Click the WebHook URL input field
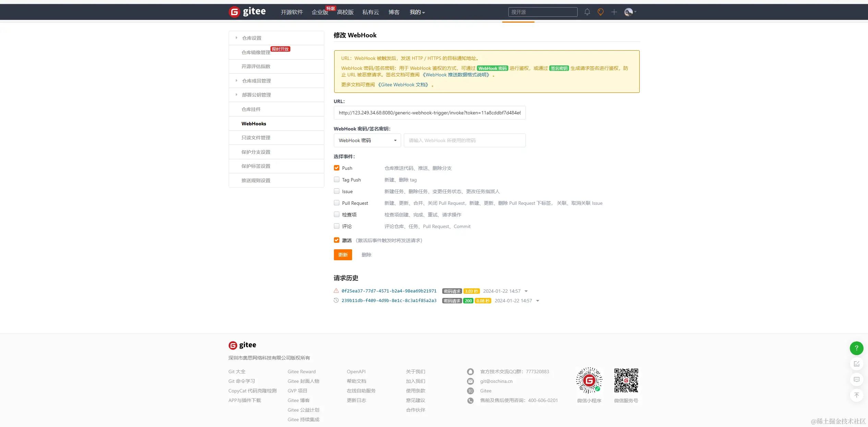Image resolution: width=868 pixels, height=427 pixels. [429, 113]
